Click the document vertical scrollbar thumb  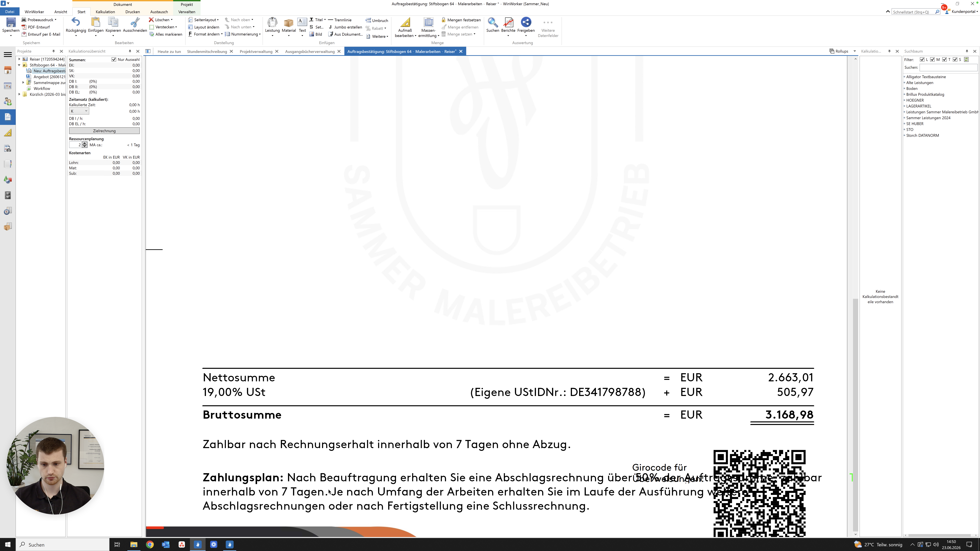tap(855, 415)
